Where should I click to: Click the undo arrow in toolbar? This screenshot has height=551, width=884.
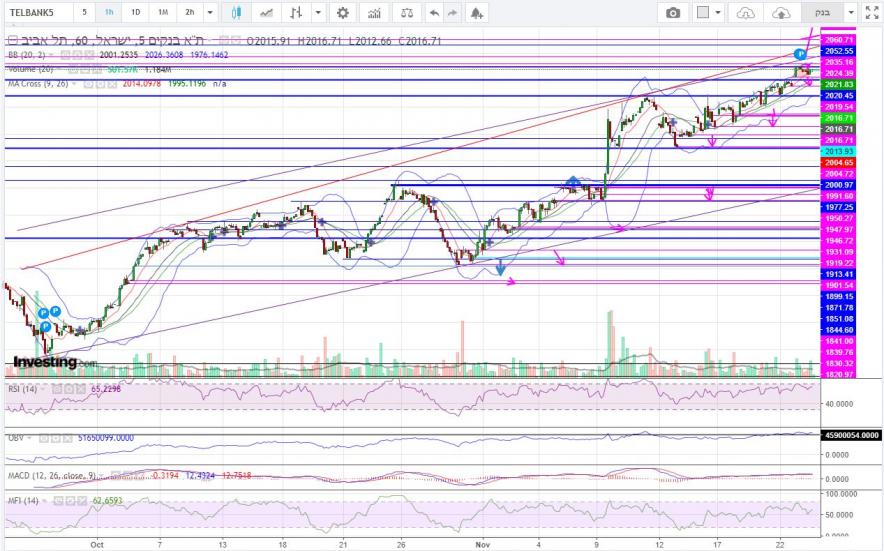(x=433, y=13)
